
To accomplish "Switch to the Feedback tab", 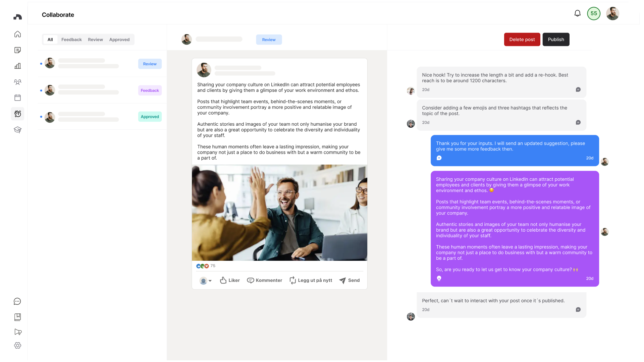I will pyautogui.click(x=71, y=39).
